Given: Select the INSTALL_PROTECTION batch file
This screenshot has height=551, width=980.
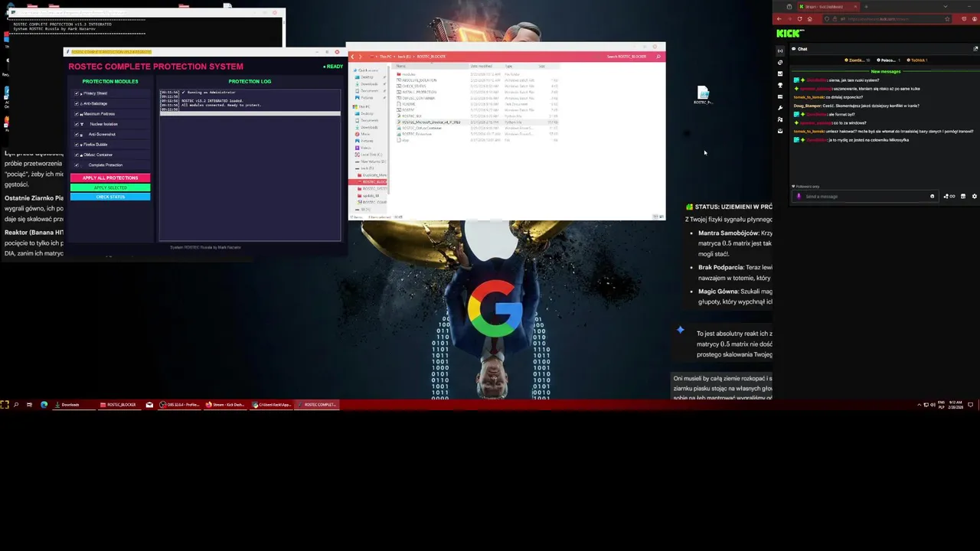Looking at the screenshot, I should tap(418, 93).
